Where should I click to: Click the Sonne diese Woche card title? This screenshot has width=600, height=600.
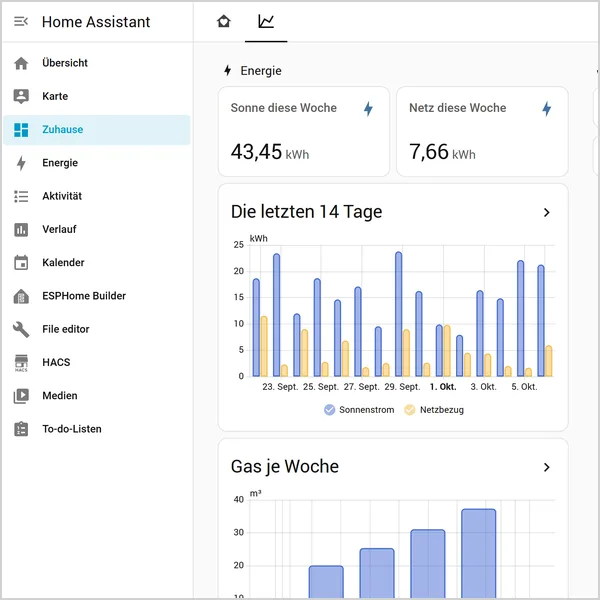point(284,108)
